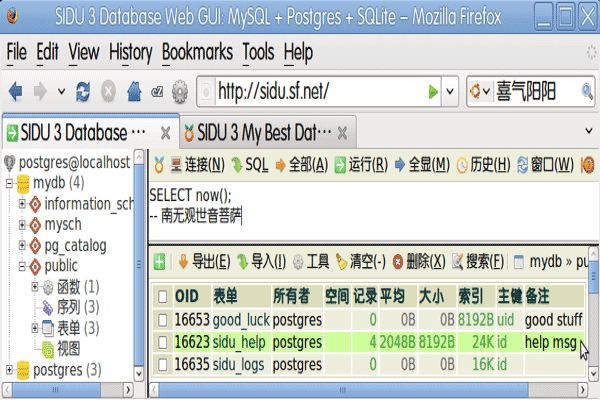Viewport: 600px width, 400px height.
Task: Click inside the URL address bar
Action: 320,92
